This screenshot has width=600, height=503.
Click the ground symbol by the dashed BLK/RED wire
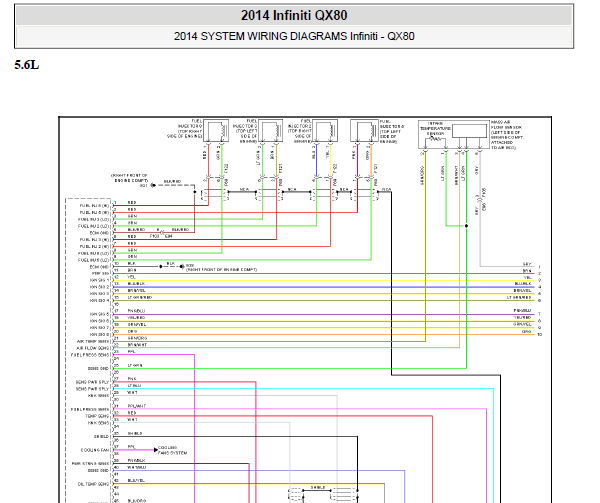(152, 185)
